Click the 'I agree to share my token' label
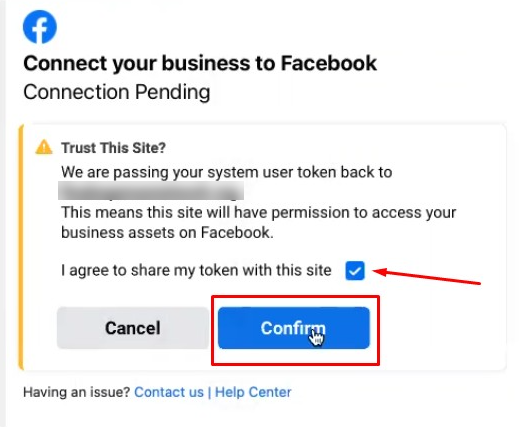Viewport: 519px width, 427px height. (196, 270)
